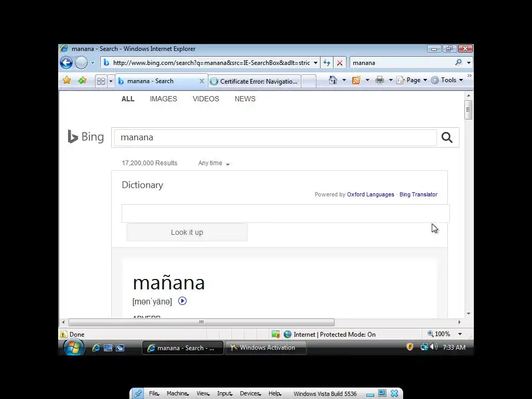This screenshot has height=399, width=532.
Task: Open a new blank tab
Action: (309, 82)
